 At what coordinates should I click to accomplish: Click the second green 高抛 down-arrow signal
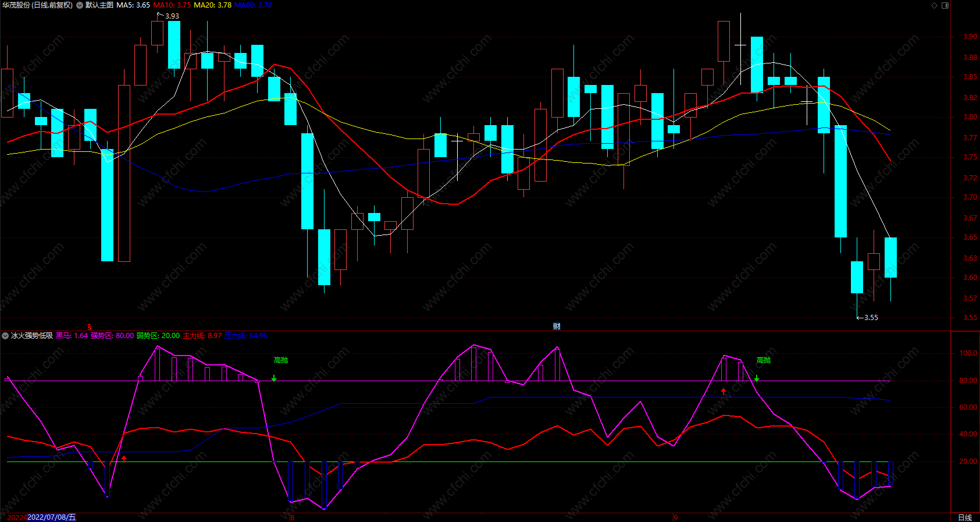[x=757, y=378]
